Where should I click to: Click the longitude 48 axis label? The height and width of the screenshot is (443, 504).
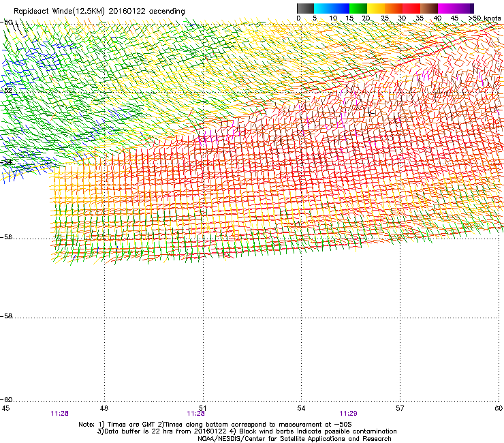pyautogui.click(x=104, y=408)
